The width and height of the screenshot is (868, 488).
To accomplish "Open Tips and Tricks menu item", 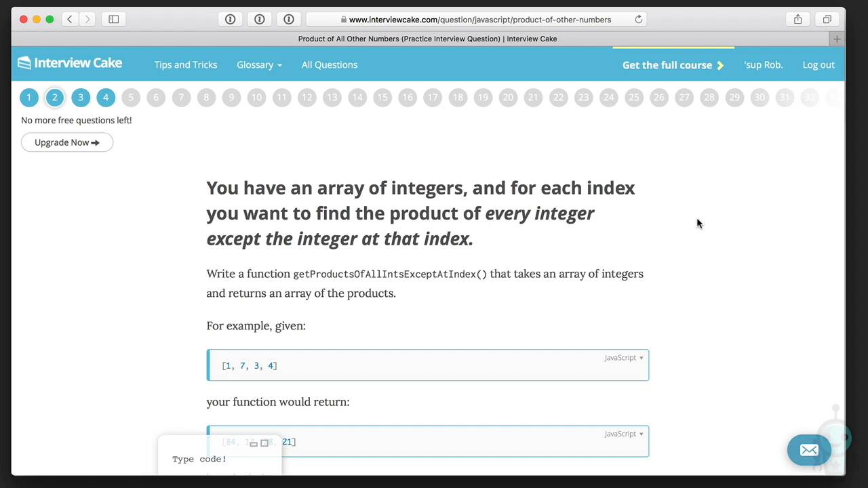I will point(186,65).
